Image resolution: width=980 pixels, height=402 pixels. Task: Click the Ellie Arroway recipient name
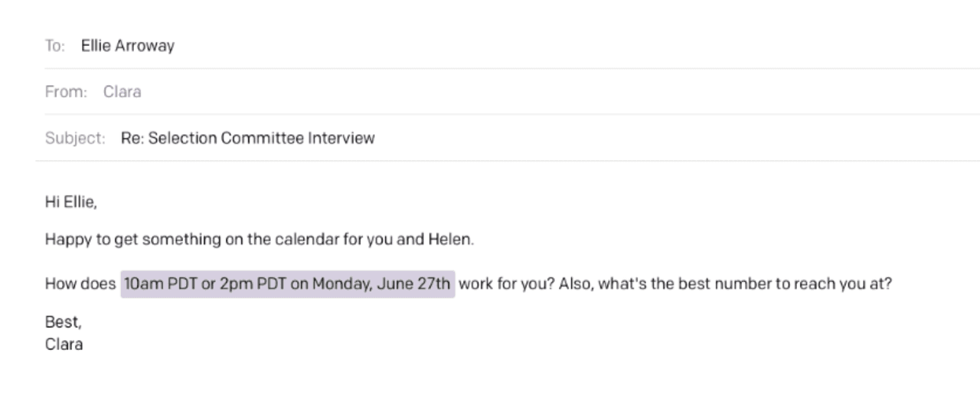(127, 46)
